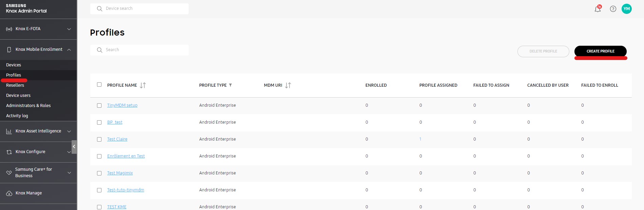Image resolution: width=644 pixels, height=210 pixels.
Task: Open the YM user avatar menu
Action: 627,9
